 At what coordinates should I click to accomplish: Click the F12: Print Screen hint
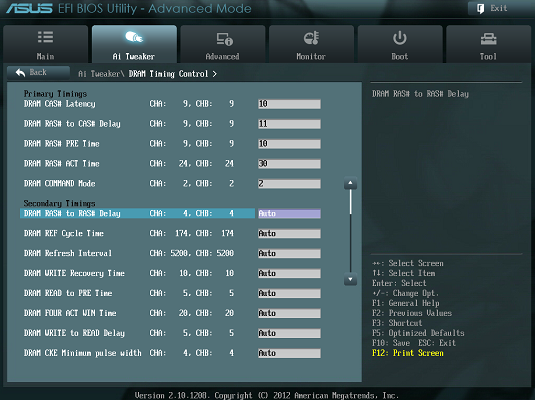click(x=408, y=353)
